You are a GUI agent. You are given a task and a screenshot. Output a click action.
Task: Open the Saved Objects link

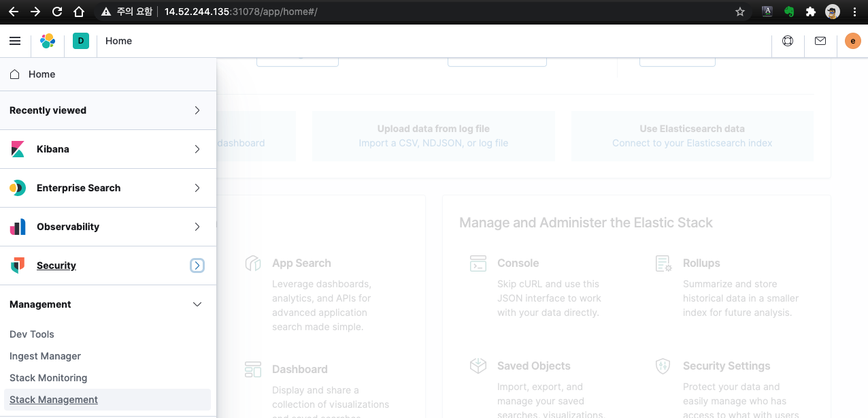click(x=534, y=366)
